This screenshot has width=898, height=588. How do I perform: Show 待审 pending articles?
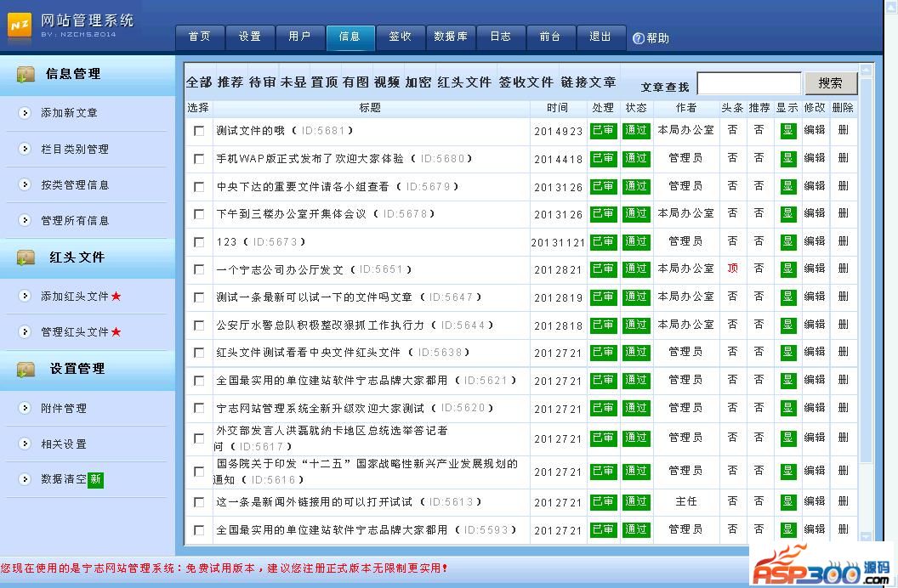point(262,82)
